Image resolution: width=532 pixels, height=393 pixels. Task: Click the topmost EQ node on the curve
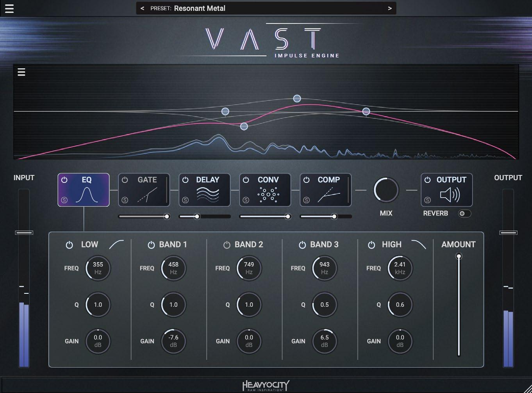click(297, 98)
